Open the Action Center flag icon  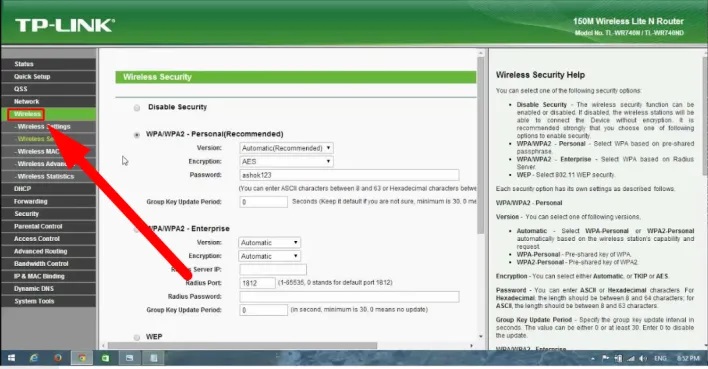point(606,359)
